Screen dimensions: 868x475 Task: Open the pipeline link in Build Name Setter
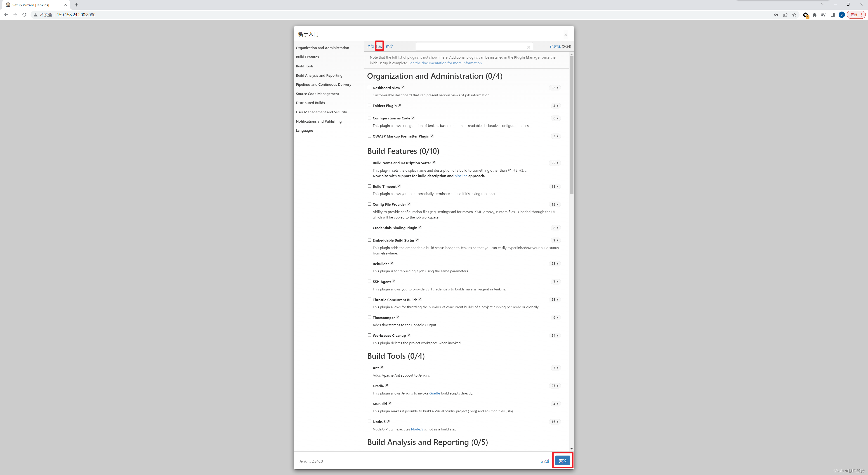461,176
